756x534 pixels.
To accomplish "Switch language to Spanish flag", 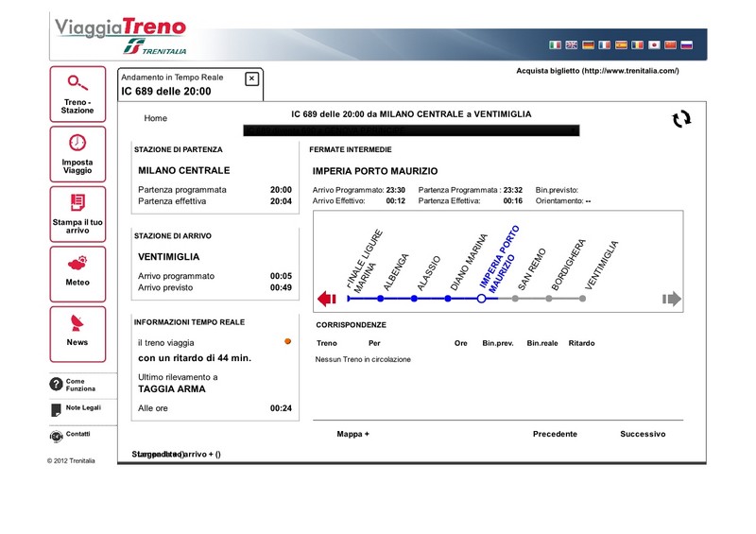I will (x=621, y=44).
